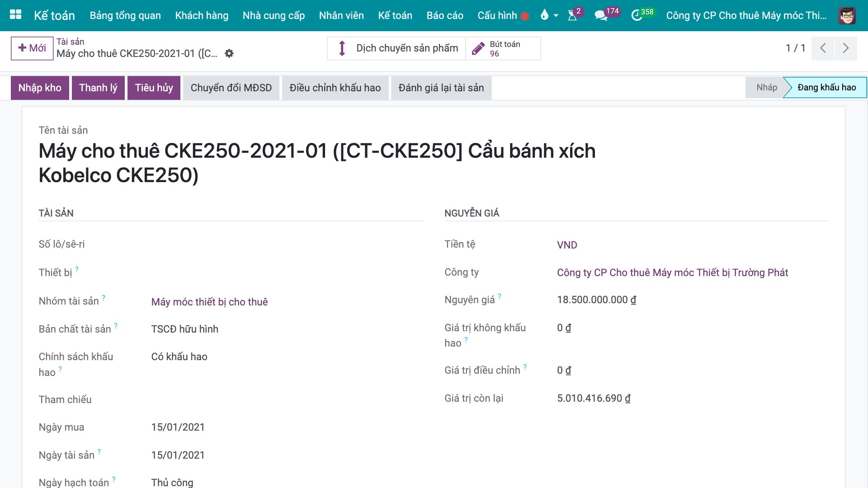
Task: Click Đánh giá lại tài sản button
Action: click(441, 88)
